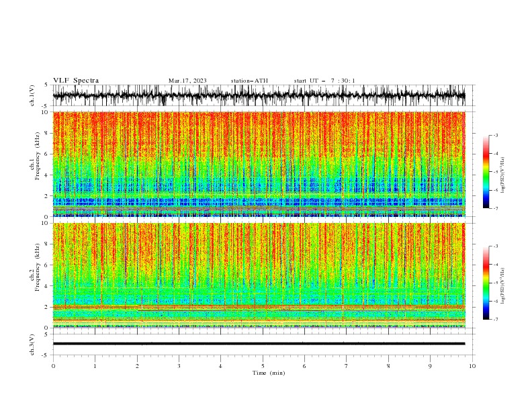532x411 pixels.
Task: Click the ch.1 spectrogram panel
Action: tap(259, 164)
